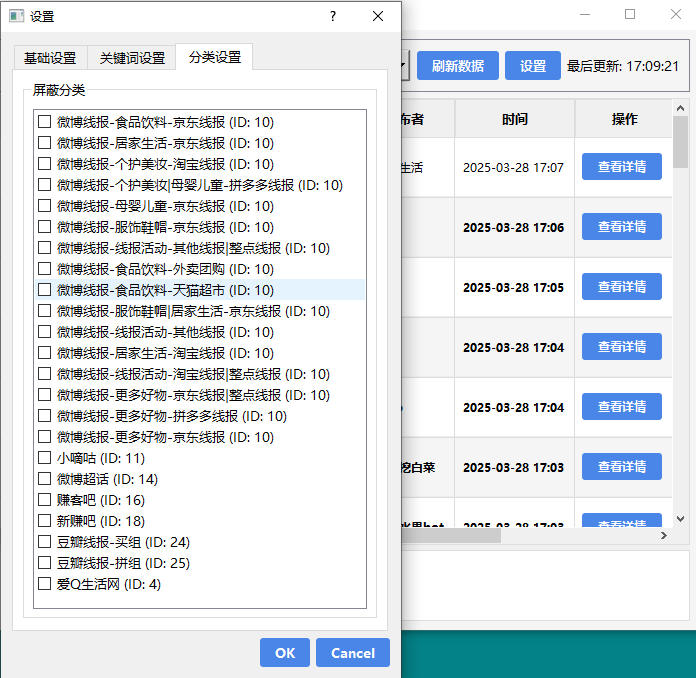This screenshot has width=696, height=678.
Task: Check the 小嘀咕 (ID: 11) checkbox
Action: pyautogui.click(x=44, y=458)
